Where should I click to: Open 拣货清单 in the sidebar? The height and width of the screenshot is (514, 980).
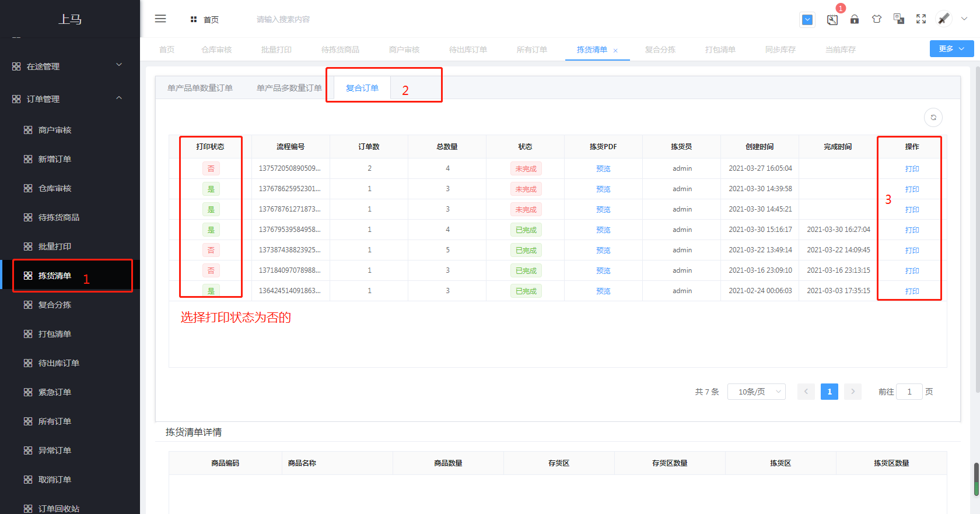70,276
